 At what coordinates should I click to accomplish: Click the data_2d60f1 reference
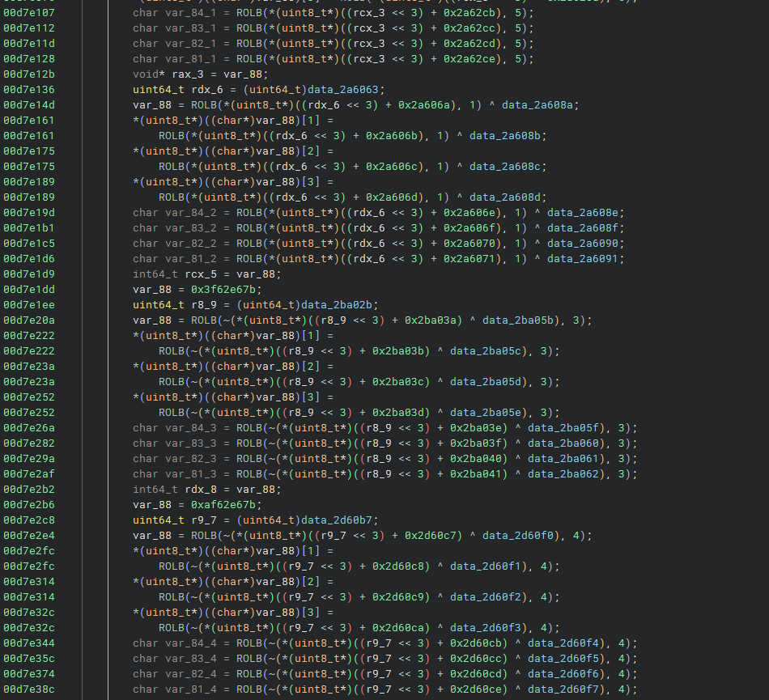tap(486, 566)
